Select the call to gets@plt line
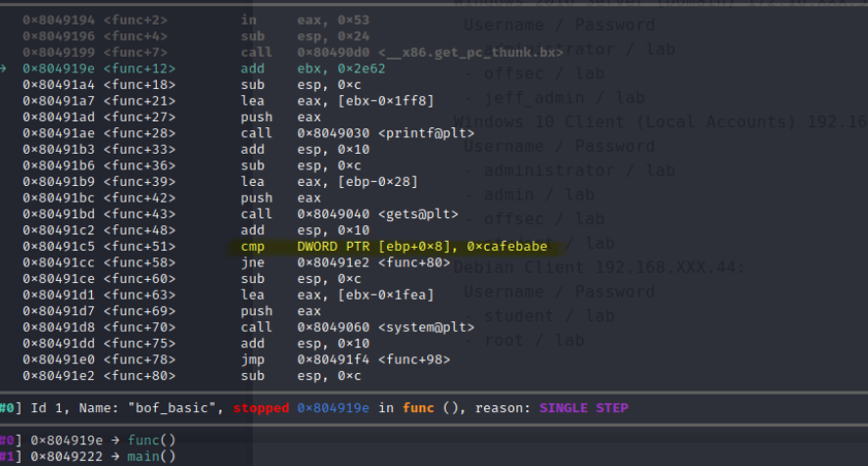The width and height of the screenshot is (868, 466). 350,214
